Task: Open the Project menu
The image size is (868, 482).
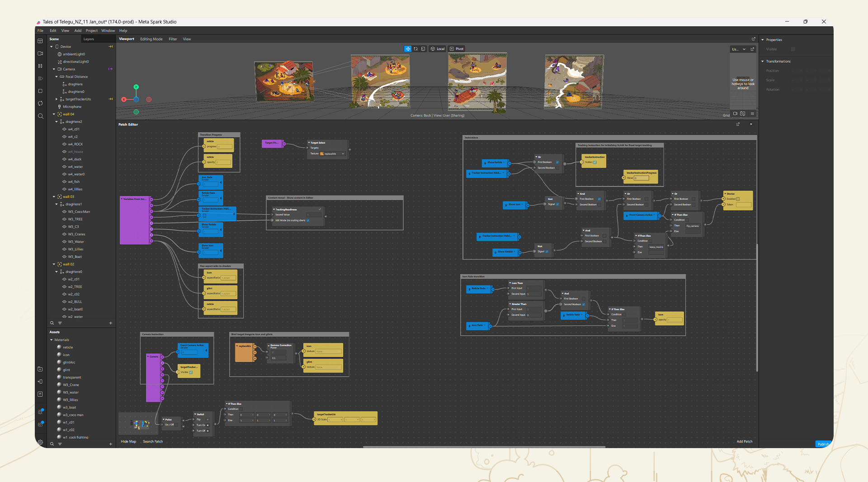Action: click(x=92, y=31)
